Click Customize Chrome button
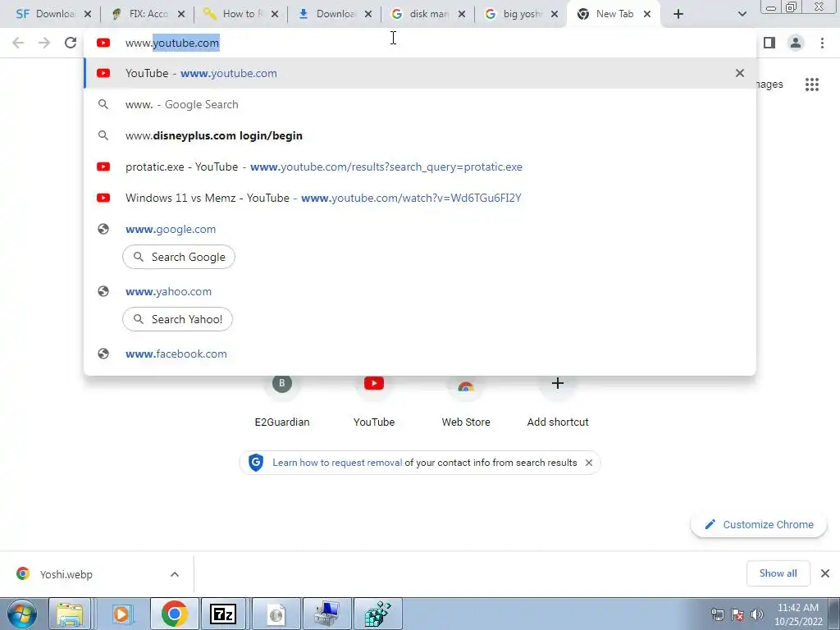This screenshot has width=840, height=630. click(x=759, y=524)
